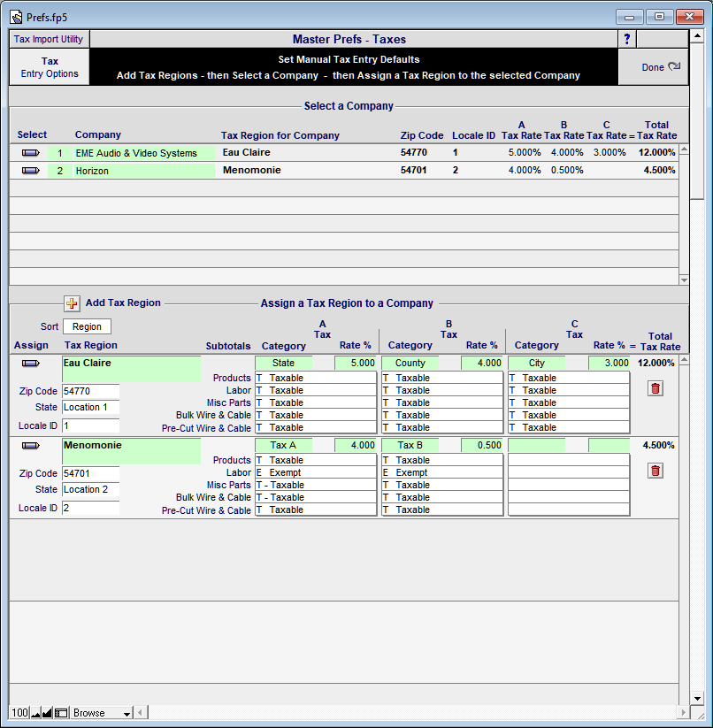Open Menomonie Products dropdown under empty C Tax
713x728 pixels.
tap(569, 460)
